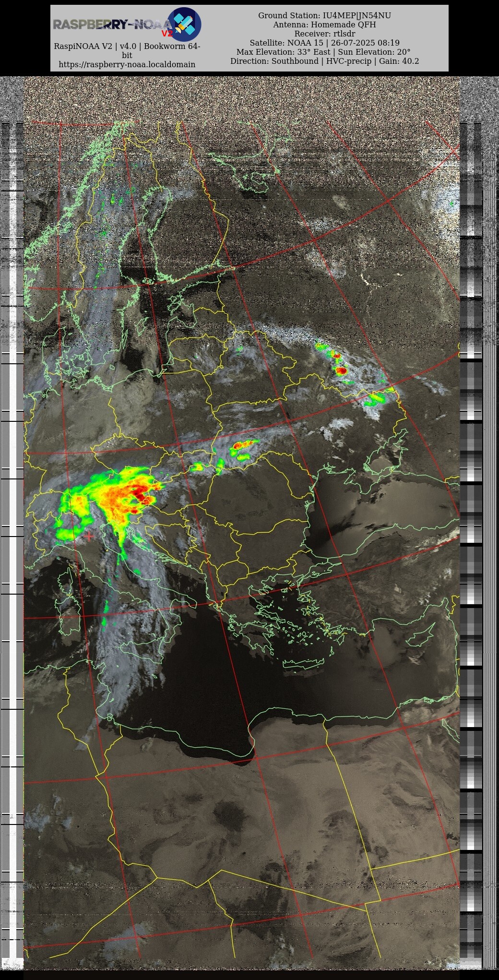Image resolution: width=499 pixels, height=980 pixels.
Task: Open the https://raspberry-noaa.localdomain URL text
Action: coord(127,64)
